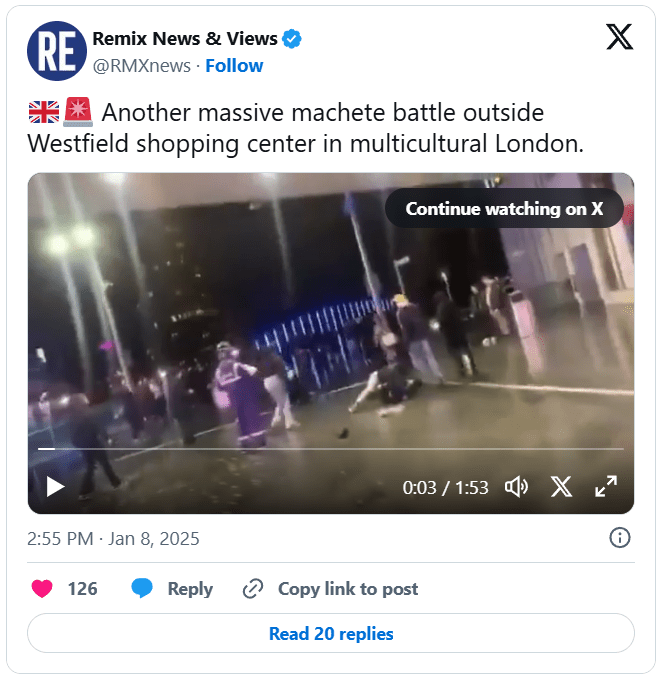Click the @RMXnews handle
The image size is (665, 687).
141,66
